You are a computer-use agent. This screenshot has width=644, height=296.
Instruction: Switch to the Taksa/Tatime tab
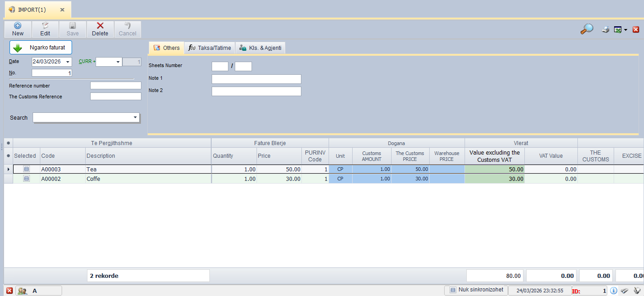pyautogui.click(x=210, y=48)
